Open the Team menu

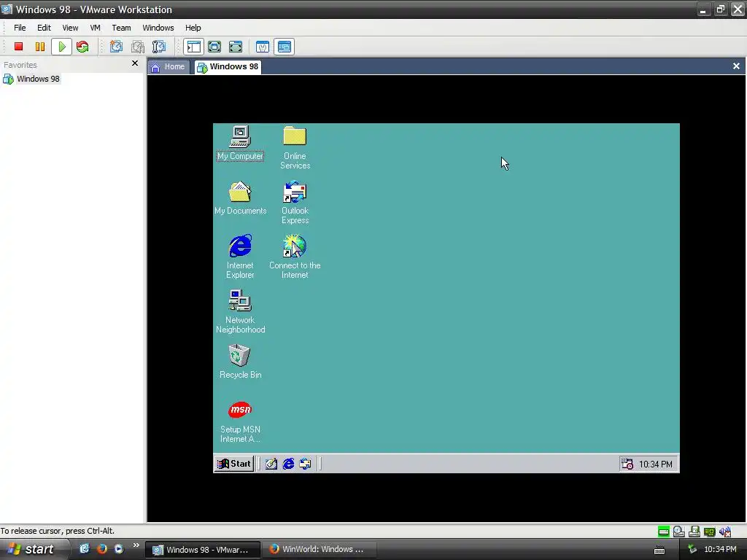(121, 28)
